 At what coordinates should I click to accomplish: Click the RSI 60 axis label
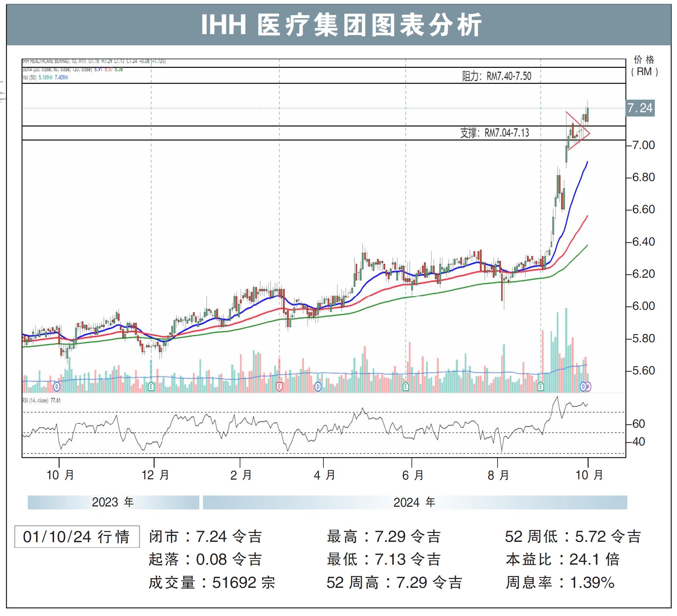638,424
